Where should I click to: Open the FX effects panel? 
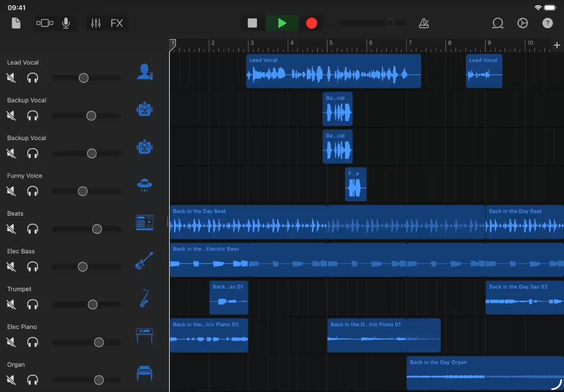(117, 23)
